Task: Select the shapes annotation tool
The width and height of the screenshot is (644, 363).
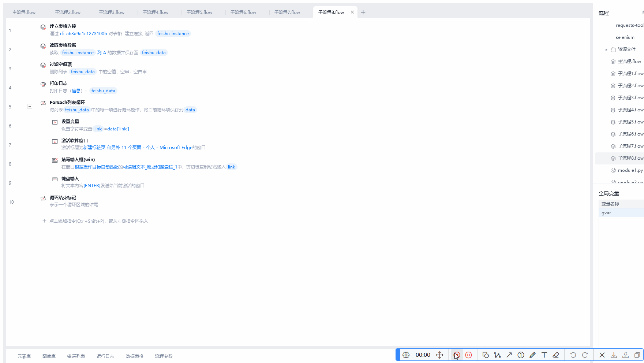Action: [x=486, y=355]
